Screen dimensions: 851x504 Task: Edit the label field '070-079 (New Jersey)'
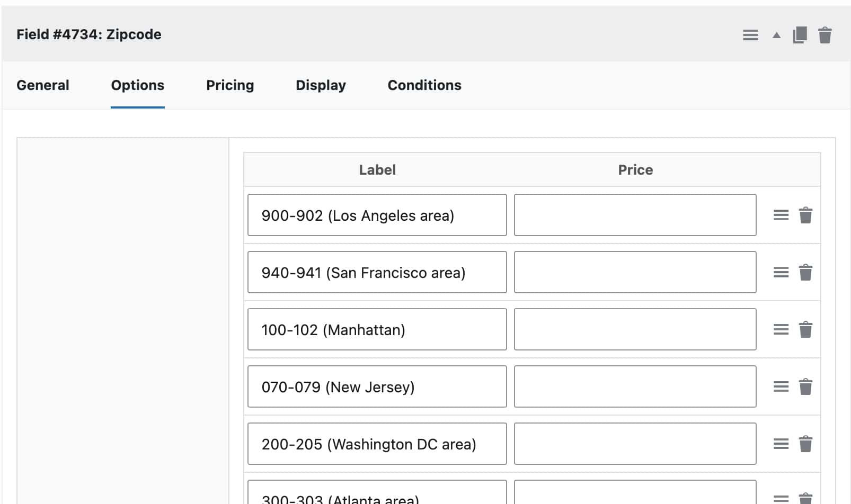[x=377, y=386]
